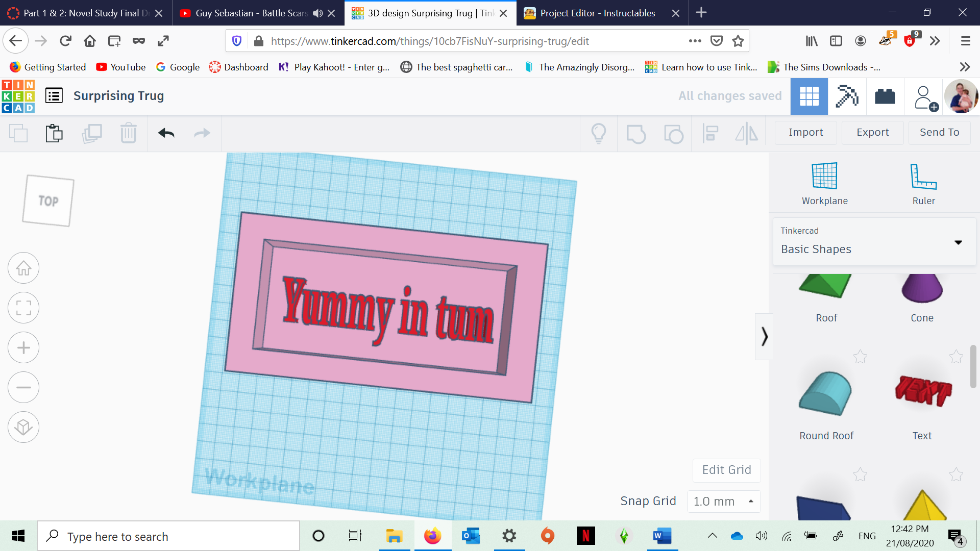The width and height of the screenshot is (980, 551).
Task: Open Netflix from taskbar
Action: [x=585, y=536]
